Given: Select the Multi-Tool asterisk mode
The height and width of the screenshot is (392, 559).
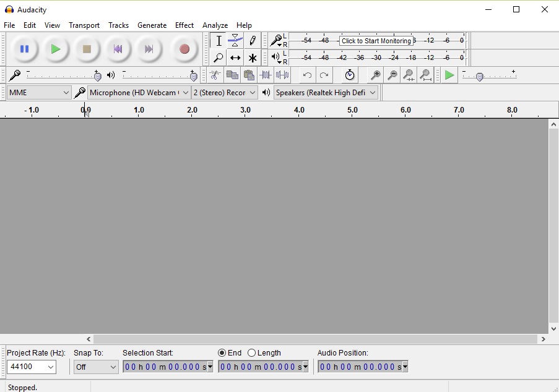Looking at the screenshot, I should (x=253, y=58).
